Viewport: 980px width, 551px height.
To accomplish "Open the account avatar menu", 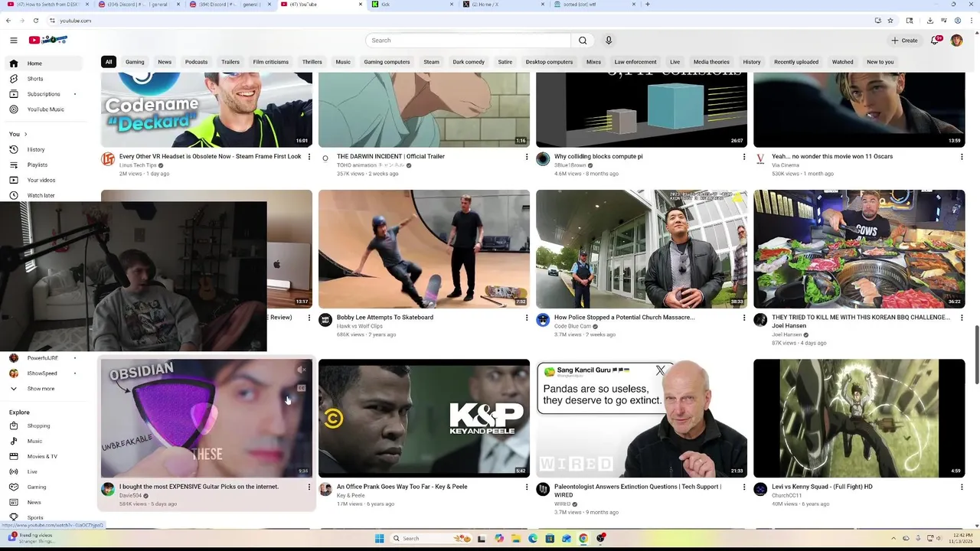I will click(x=956, y=40).
